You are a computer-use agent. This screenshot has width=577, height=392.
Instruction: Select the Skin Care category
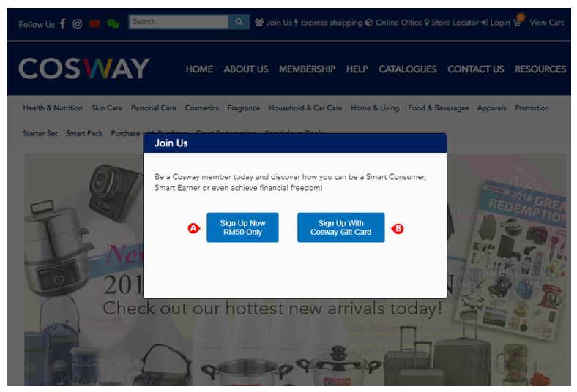(x=107, y=108)
